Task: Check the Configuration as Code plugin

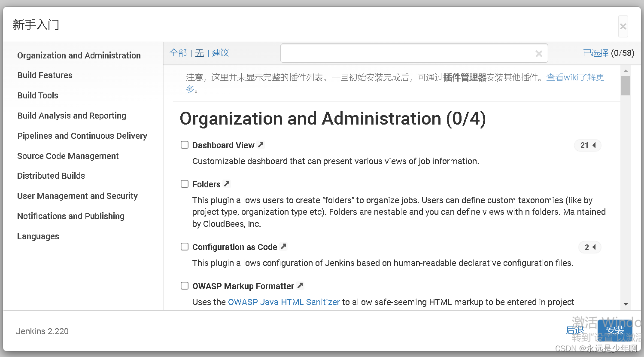Action: (x=185, y=247)
